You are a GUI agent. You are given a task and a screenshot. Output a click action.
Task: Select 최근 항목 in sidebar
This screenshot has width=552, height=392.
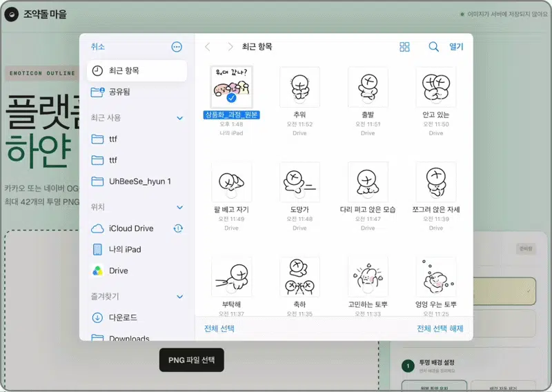pos(137,70)
